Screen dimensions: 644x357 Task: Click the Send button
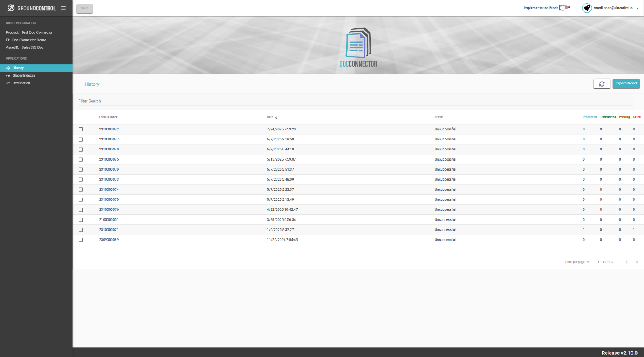tap(84, 8)
